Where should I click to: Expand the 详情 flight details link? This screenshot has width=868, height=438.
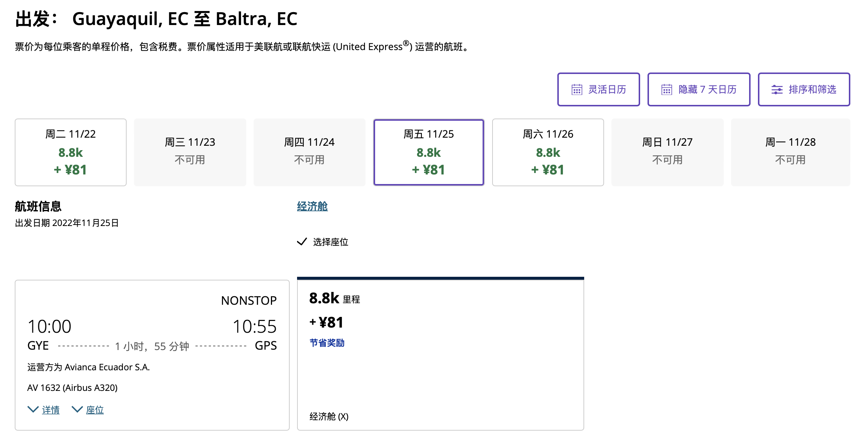[x=51, y=410]
